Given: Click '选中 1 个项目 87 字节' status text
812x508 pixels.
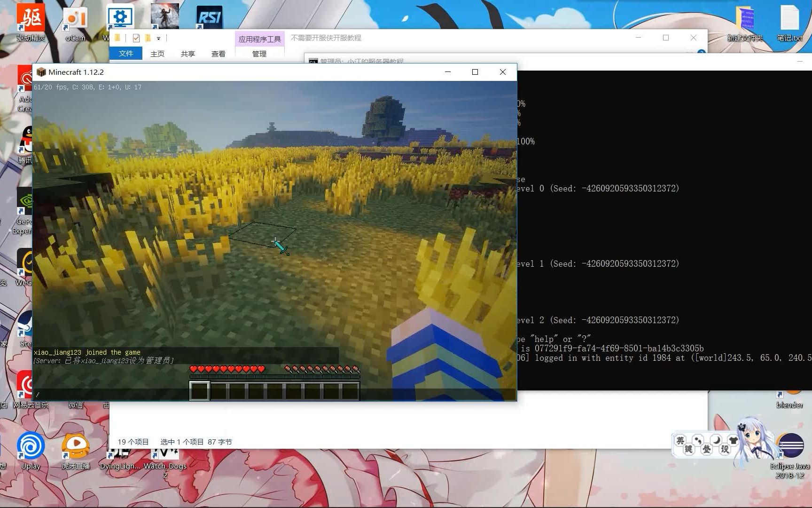Looking at the screenshot, I should point(196,442).
